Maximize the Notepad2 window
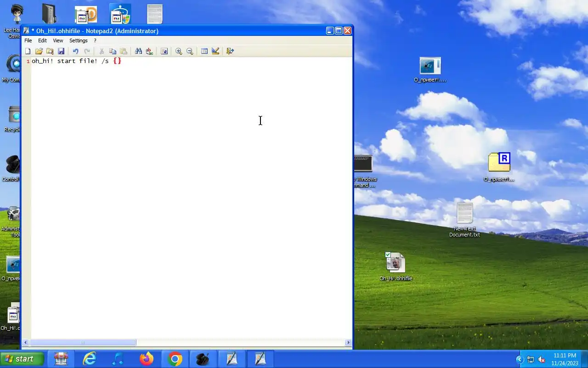 pos(339,31)
